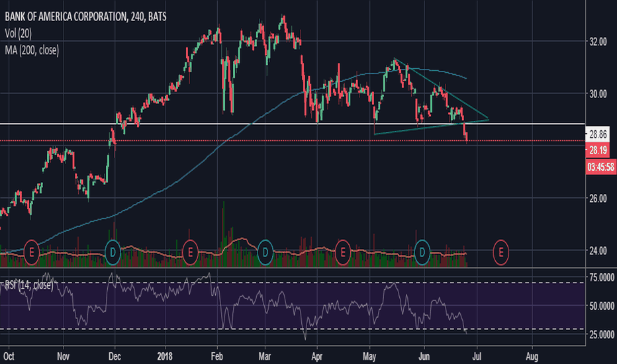
Task: Click the Oct label on time axis
Action: 9,357
